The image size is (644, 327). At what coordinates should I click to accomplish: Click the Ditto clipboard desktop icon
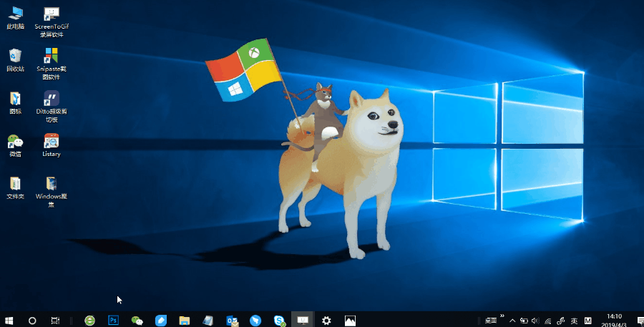point(52,99)
